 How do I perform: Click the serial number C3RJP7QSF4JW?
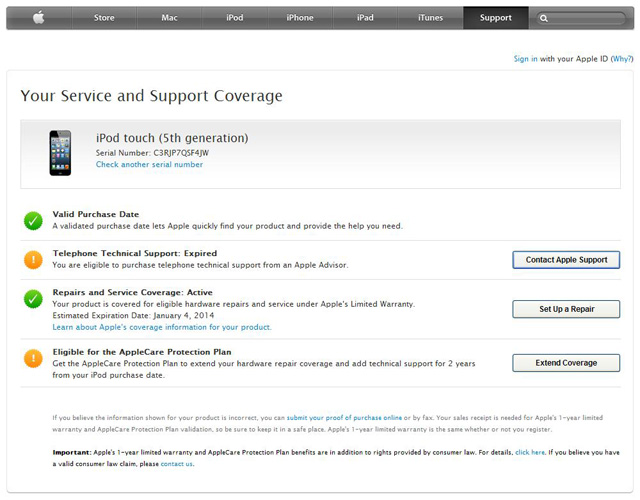(181, 153)
